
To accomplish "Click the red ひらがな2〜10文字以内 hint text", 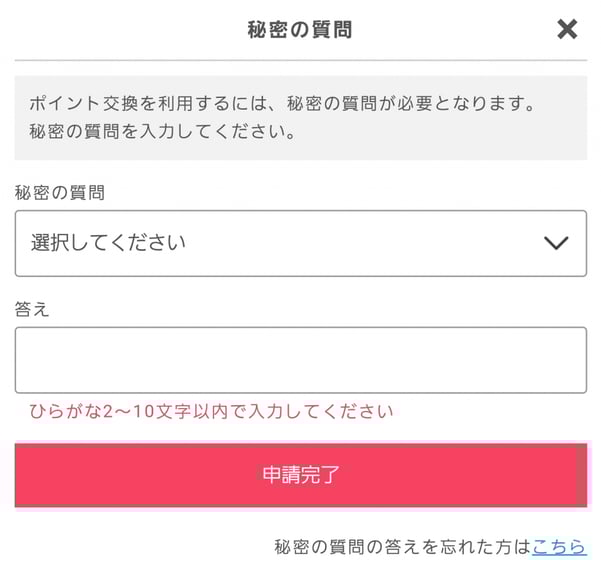I will click(x=211, y=411).
